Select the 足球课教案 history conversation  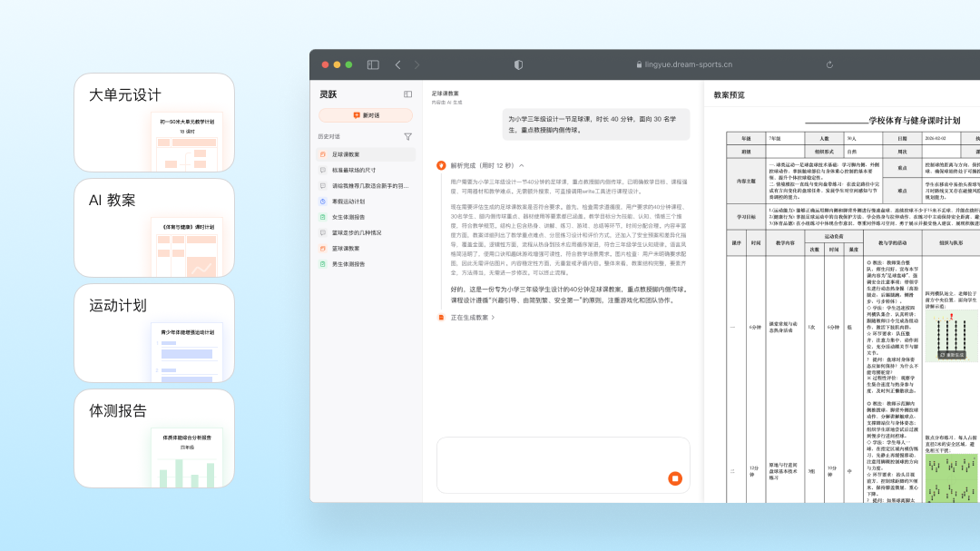(367, 153)
